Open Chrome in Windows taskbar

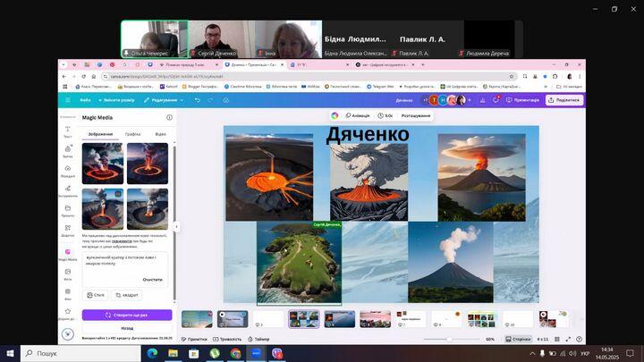pos(235,353)
